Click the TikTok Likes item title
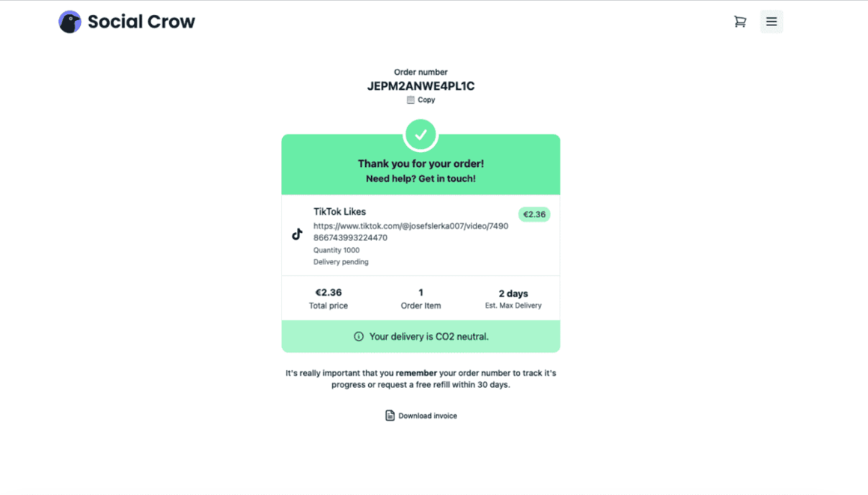This screenshot has width=868, height=495. pos(340,212)
